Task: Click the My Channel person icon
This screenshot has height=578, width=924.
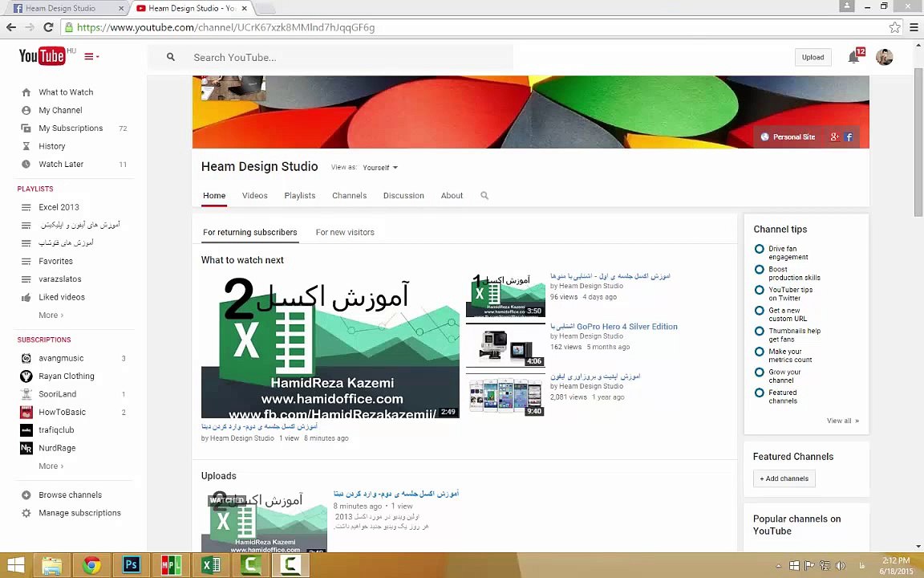Action: pos(26,110)
